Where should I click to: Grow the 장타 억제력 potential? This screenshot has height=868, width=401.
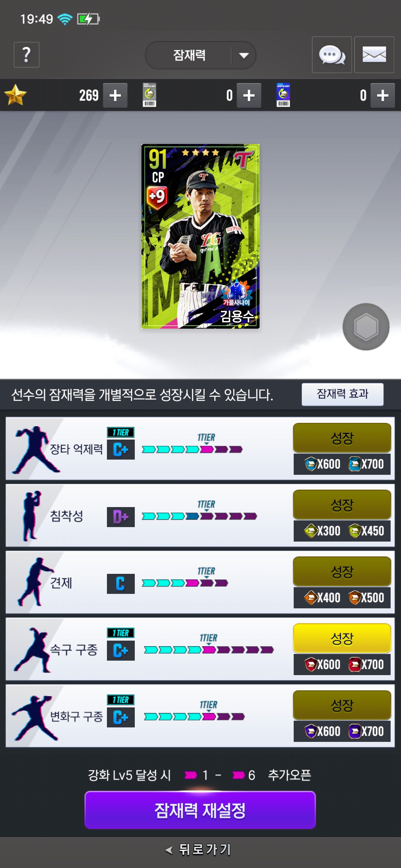pyautogui.click(x=342, y=438)
